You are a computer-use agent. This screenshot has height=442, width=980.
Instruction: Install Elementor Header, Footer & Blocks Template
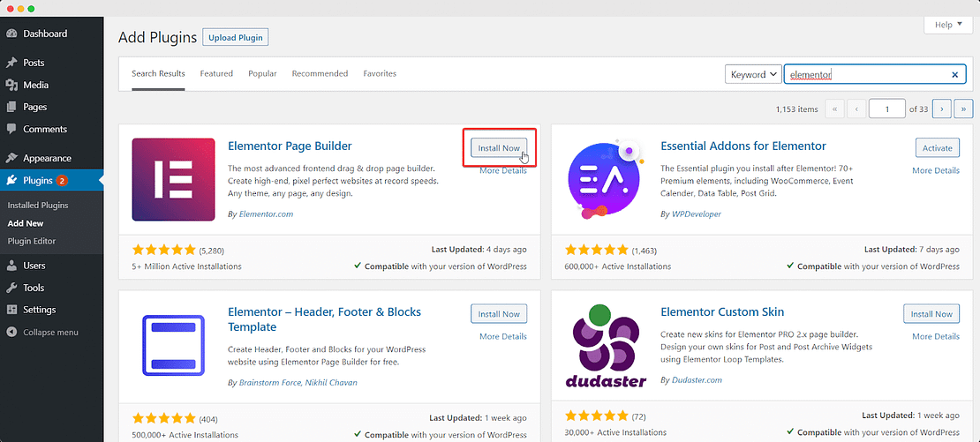click(499, 314)
